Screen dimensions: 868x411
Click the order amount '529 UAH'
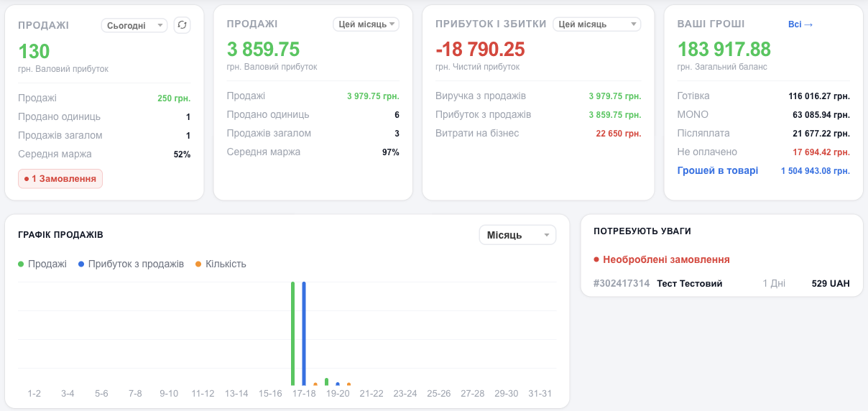(x=831, y=284)
